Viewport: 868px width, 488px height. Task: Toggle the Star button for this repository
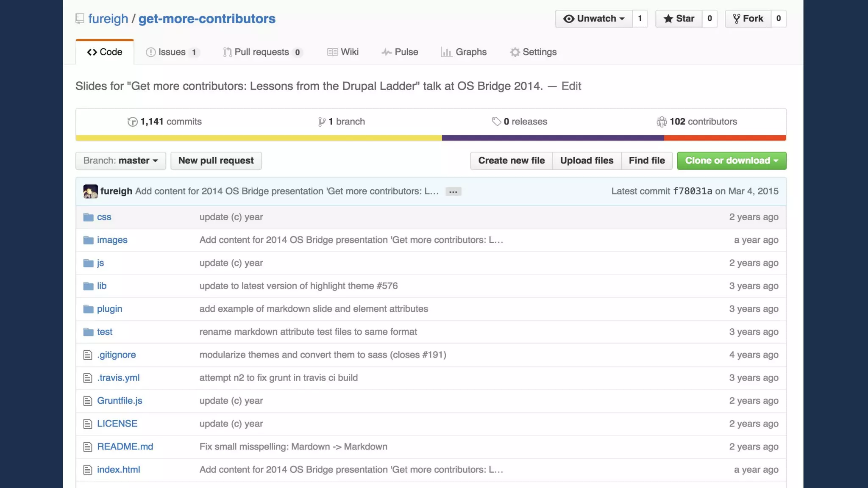coord(679,19)
